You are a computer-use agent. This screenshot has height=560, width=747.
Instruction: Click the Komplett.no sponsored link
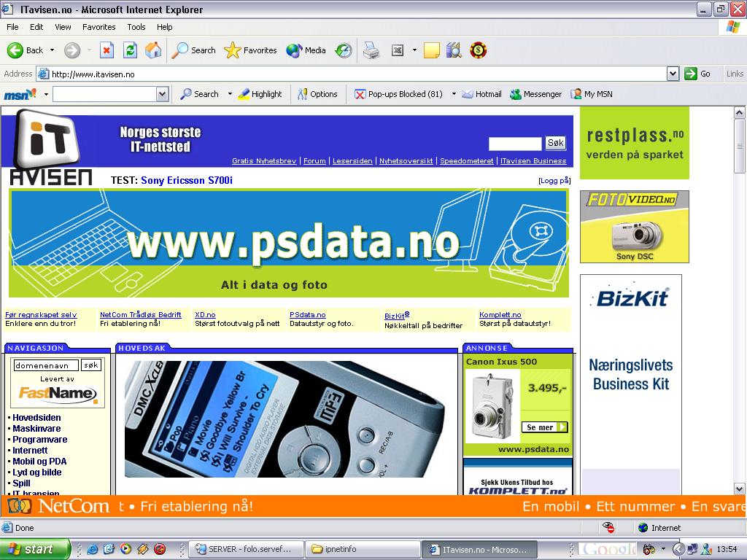click(500, 315)
